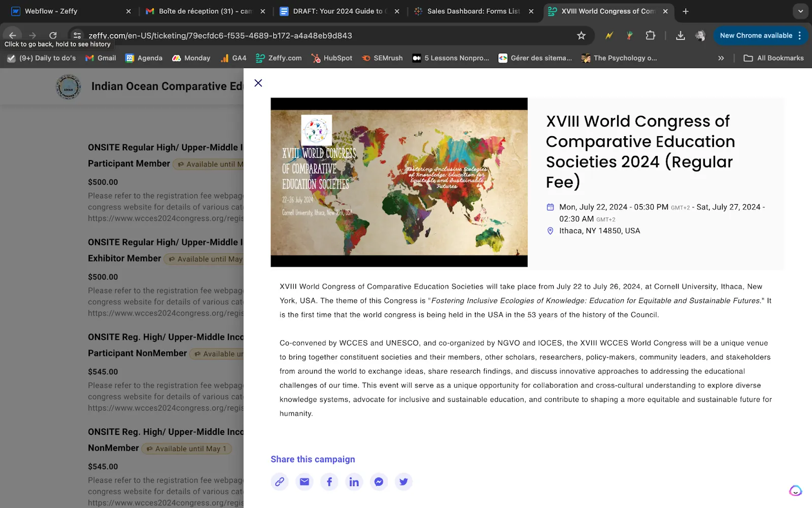This screenshot has height=508, width=812.
Task: Share the campaign on Facebook
Action: 329,482
